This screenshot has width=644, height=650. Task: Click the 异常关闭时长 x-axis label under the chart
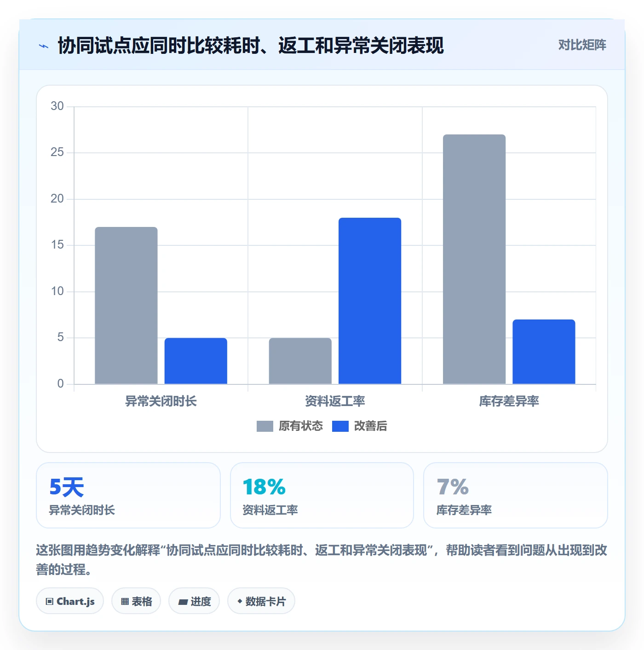[161, 401]
